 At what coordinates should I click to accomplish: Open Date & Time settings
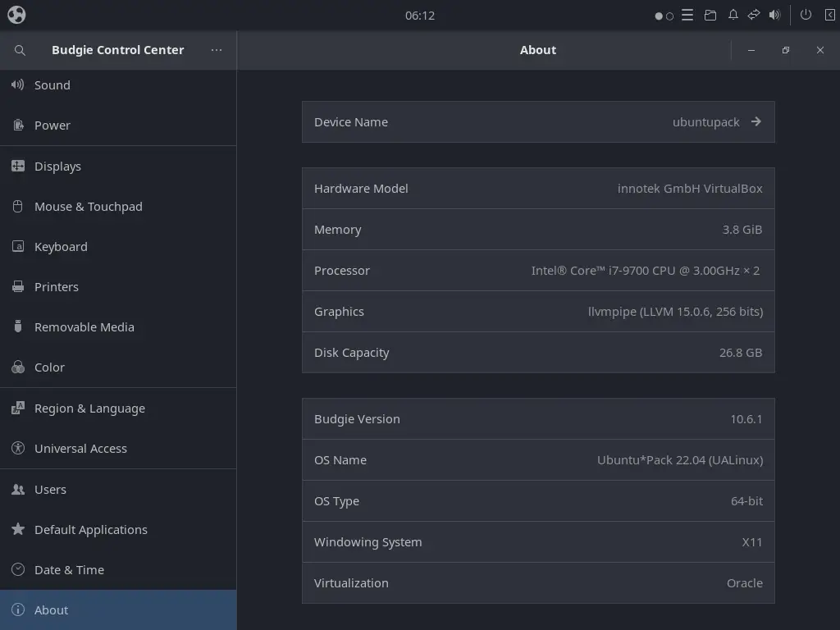pyautogui.click(x=69, y=570)
